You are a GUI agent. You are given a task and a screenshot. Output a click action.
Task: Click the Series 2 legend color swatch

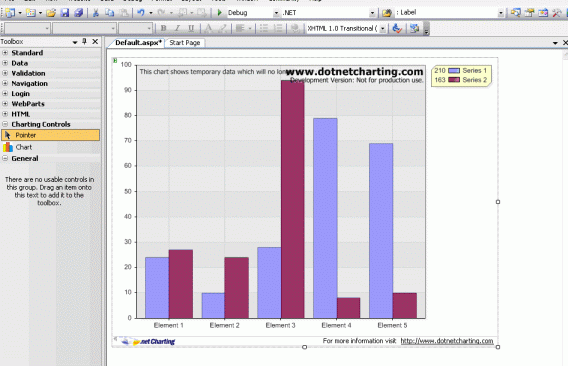[454, 80]
